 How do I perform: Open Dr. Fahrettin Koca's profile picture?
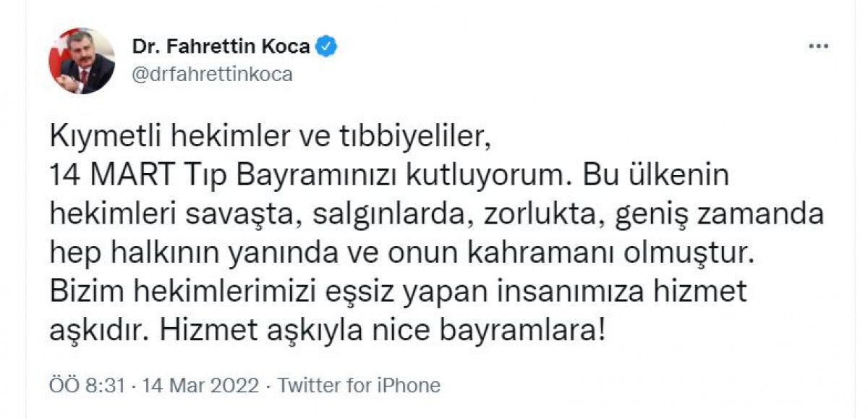[x=82, y=61]
